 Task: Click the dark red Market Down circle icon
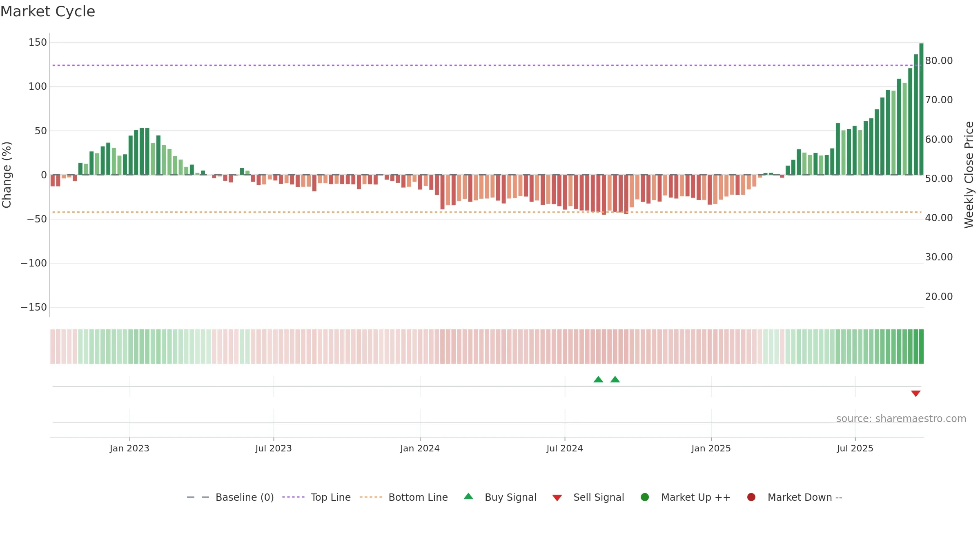[x=751, y=497]
